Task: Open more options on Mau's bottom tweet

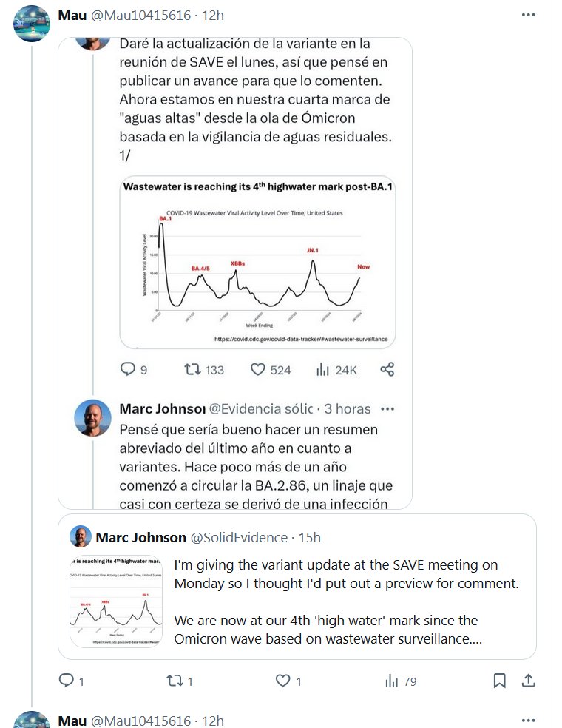Action: coord(528,720)
